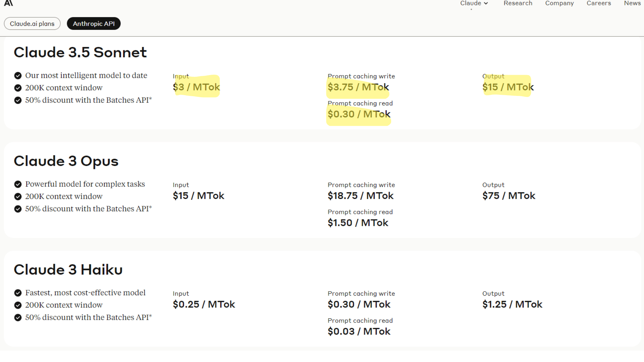The width and height of the screenshot is (644, 362).
Task: Open the Research menu item
Action: coord(518,3)
